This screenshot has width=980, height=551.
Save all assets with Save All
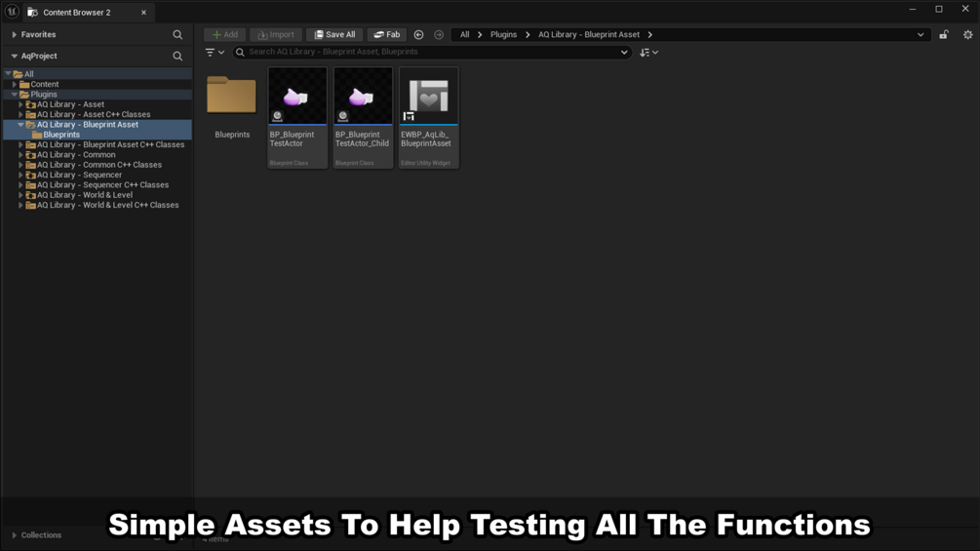334,35
